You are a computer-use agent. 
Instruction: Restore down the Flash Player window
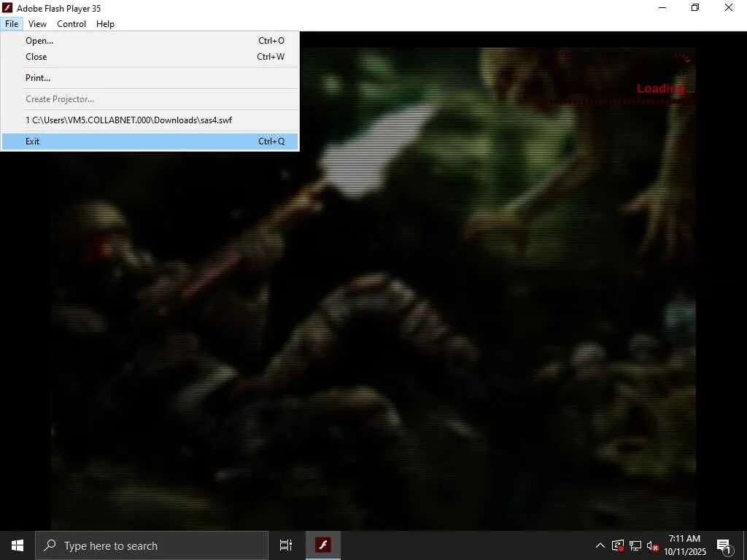(695, 7)
